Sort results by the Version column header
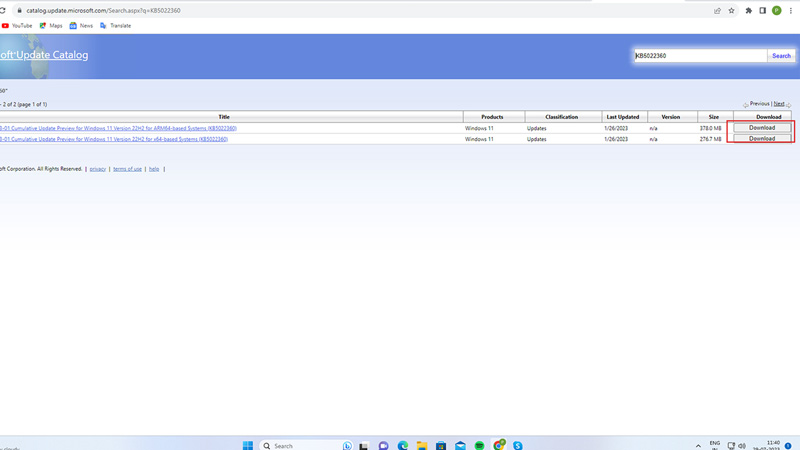The width and height of the screenshot is (800, 450). (x=670, y=117)
